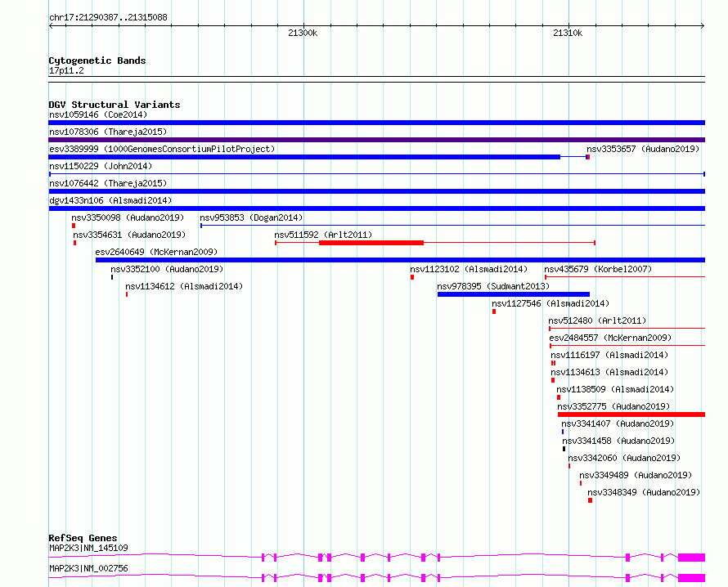
Task: Open the nsv1150229 (John2014) variant label
Action: 101,166
